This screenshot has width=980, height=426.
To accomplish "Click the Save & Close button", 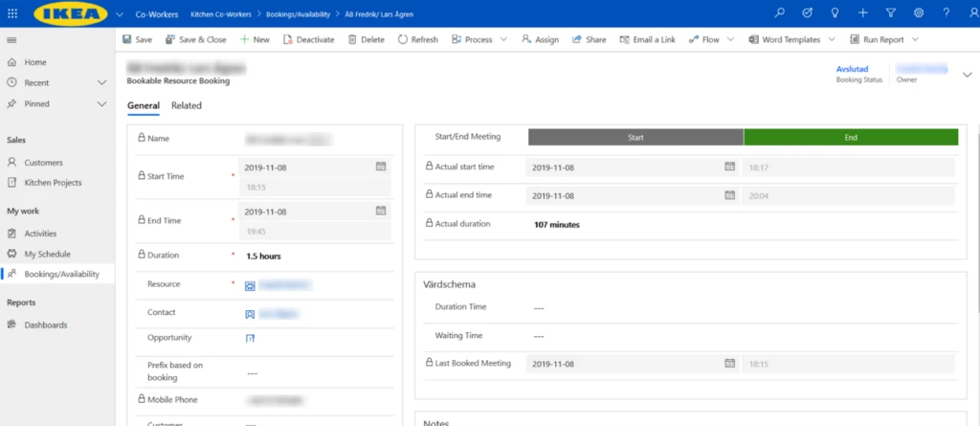I will point(196,40).
